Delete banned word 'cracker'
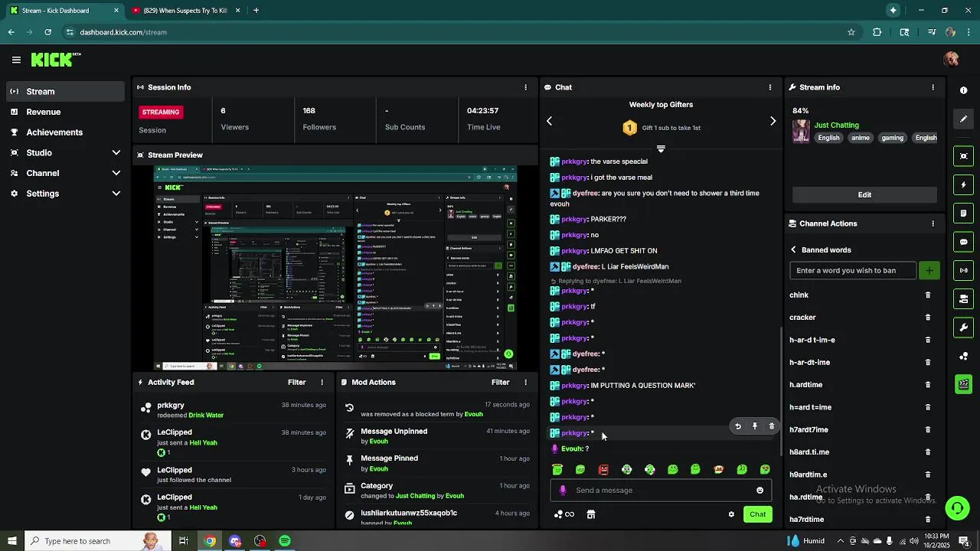Viewport: 980px width, 551px height. [928, 317]
